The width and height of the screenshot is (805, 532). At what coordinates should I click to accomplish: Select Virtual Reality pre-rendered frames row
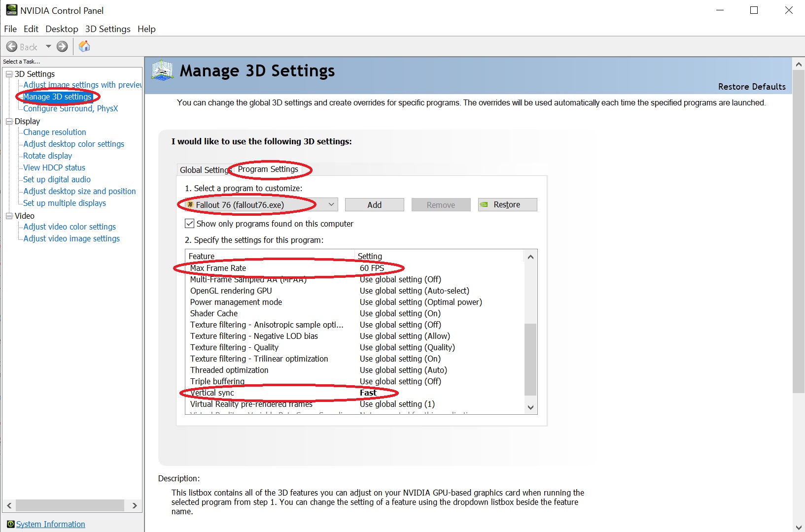pos(355,404)
